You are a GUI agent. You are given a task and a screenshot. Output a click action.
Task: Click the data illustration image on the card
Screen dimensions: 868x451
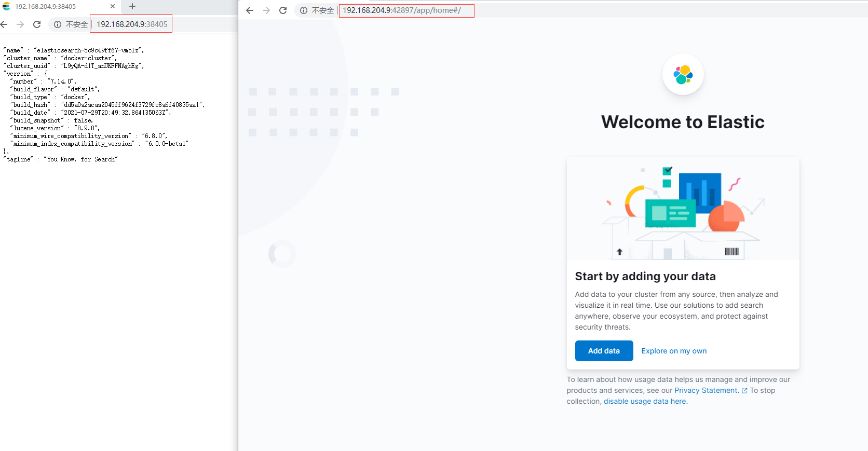point(683,209)
